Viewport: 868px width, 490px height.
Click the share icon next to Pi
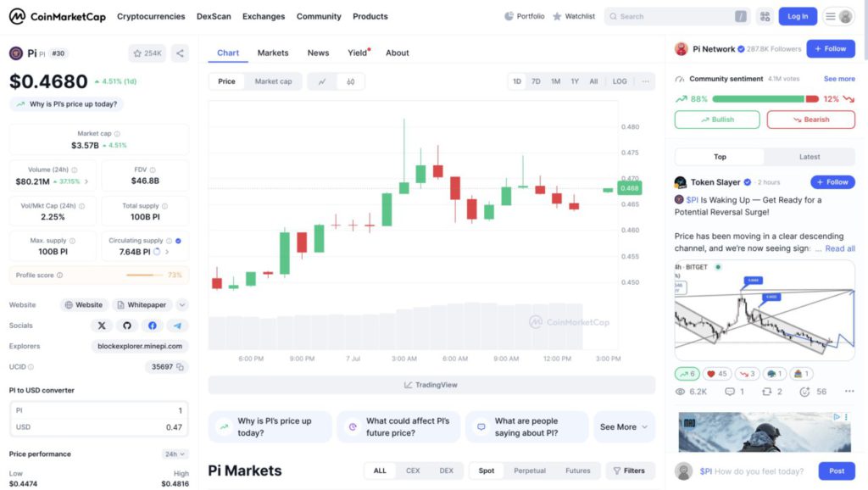coord(180,53)
